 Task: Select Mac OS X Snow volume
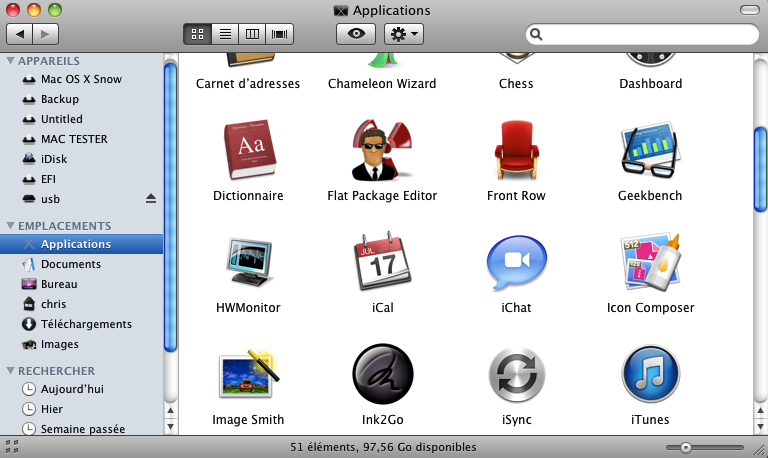[x=81, y=79]
